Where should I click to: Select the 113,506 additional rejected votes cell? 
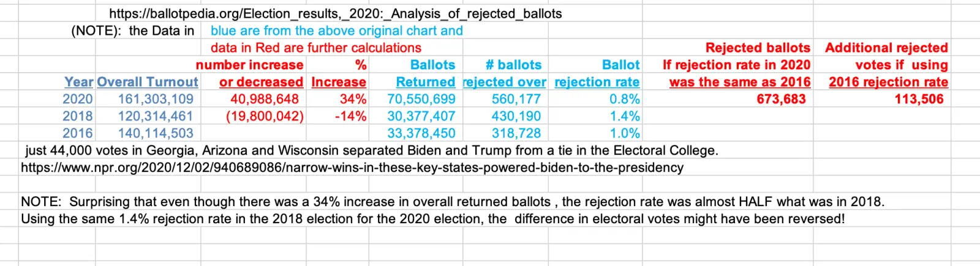[x=919, y=99]
